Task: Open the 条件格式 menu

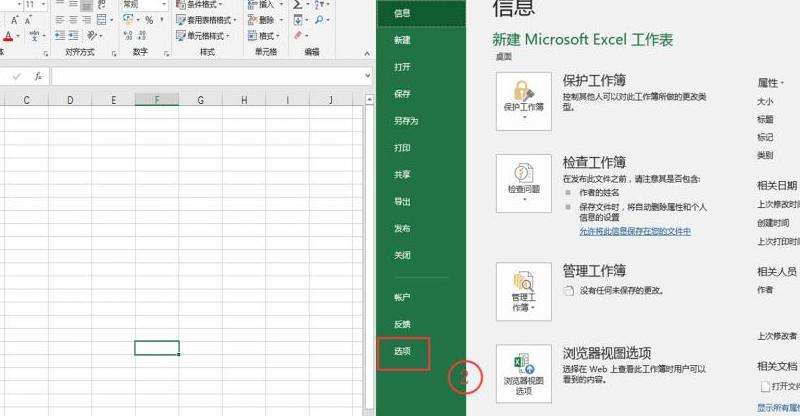Action: [x=199, y=4]
